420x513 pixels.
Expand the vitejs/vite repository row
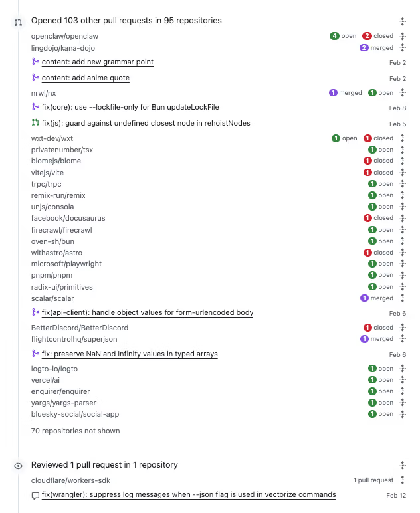coord(402,173)
